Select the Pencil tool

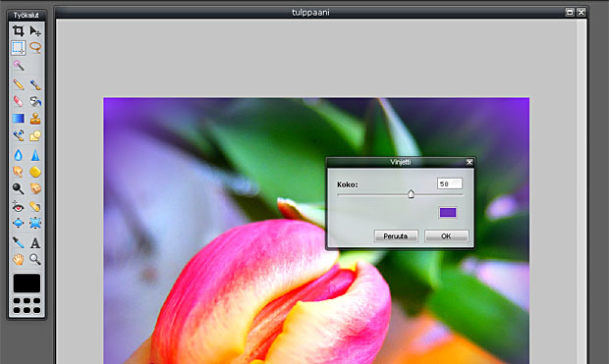pyautogui.click(x=18, y=84)
